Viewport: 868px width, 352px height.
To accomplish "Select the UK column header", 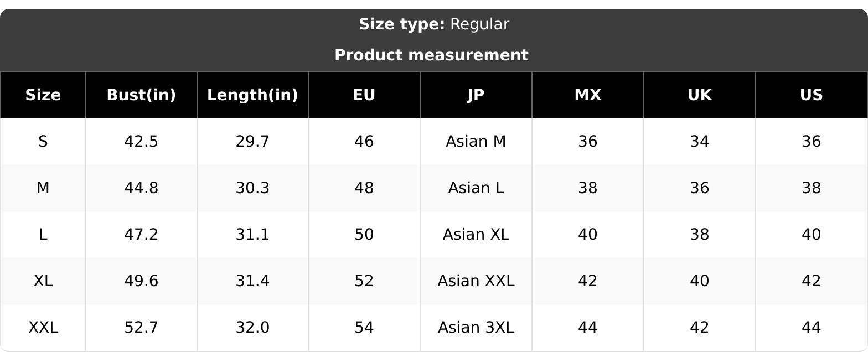I will tap(700, 95).
